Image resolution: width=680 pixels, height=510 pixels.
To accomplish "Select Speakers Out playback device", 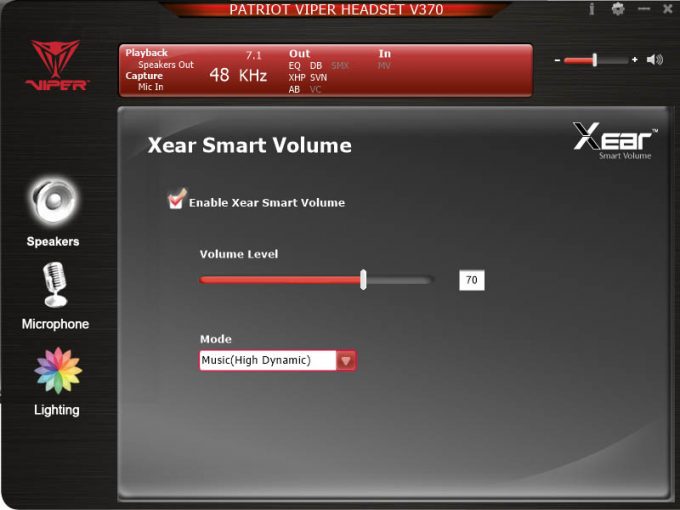I will pos(166,65).
